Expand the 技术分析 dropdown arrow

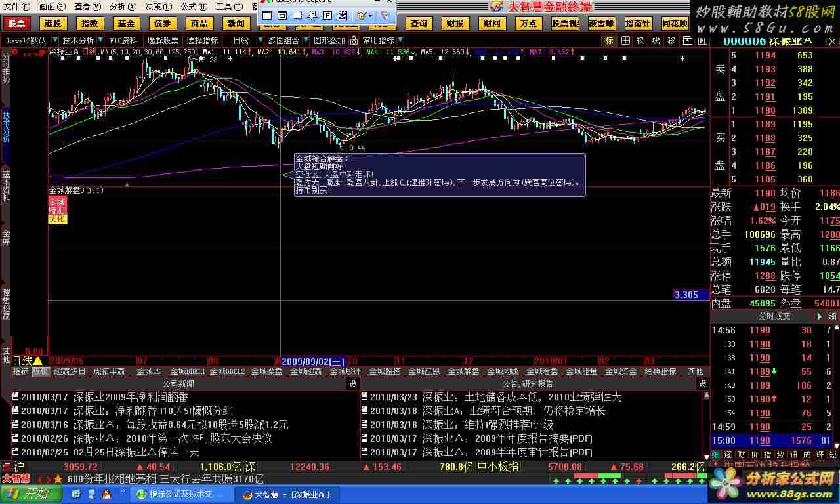coord(100,41)
